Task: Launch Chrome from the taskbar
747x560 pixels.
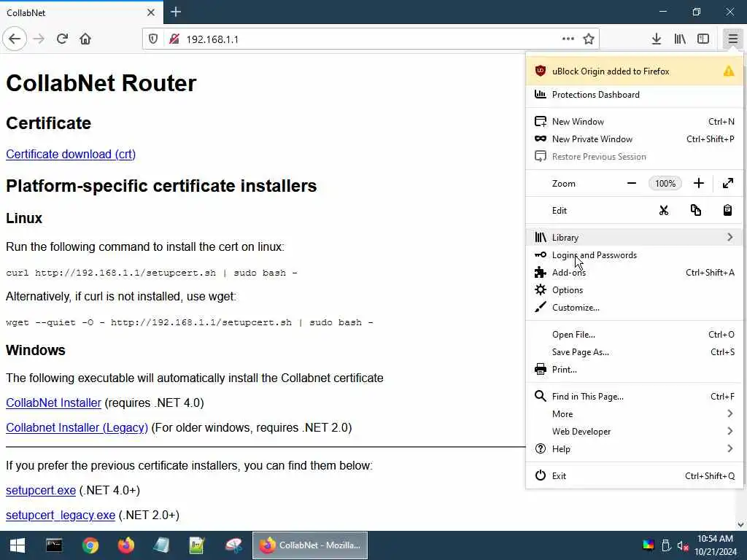Action: (x=90, y=545)
